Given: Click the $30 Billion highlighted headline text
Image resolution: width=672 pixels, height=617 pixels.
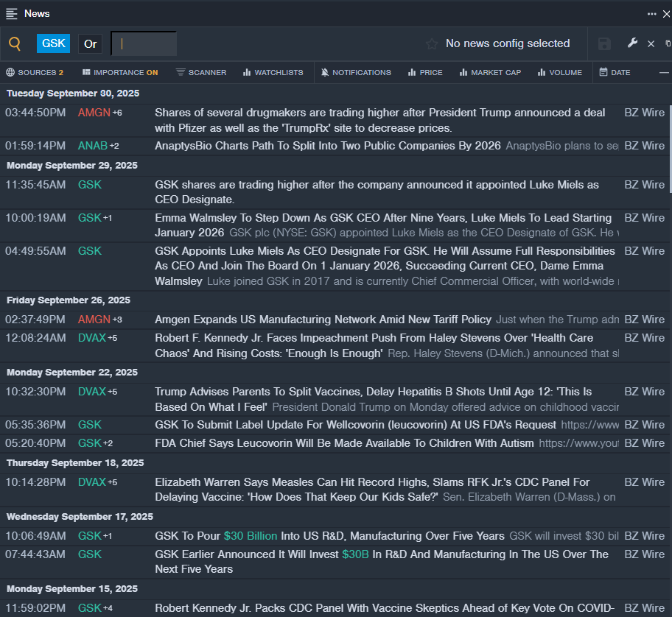Looking at the screenshot, I should pyautogui.click(x=251, y=536).
